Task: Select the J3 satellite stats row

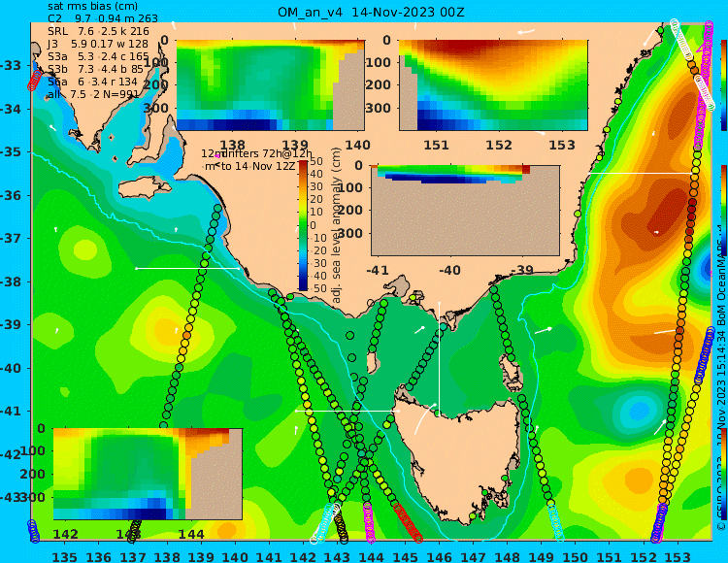Action: 98,44
